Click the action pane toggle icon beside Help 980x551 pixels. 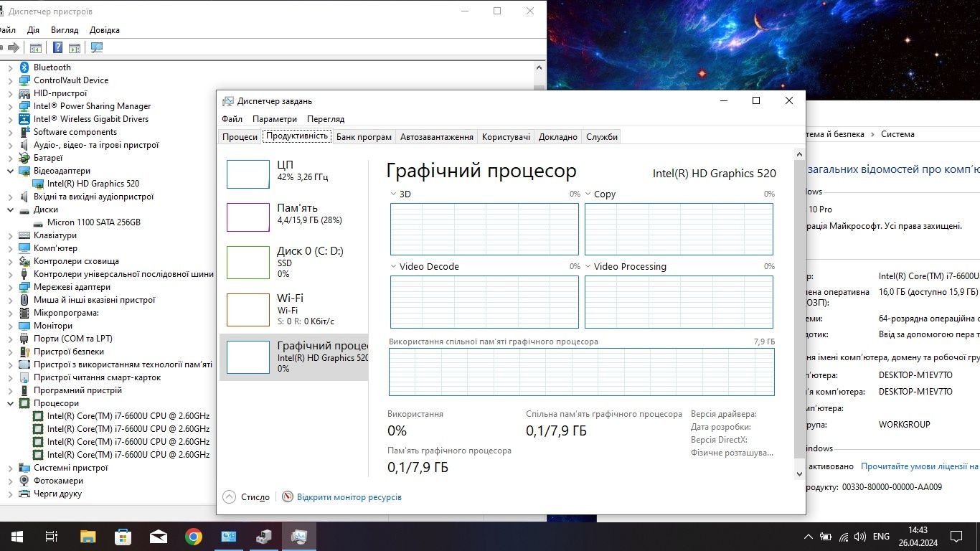(x=74, y=47)
